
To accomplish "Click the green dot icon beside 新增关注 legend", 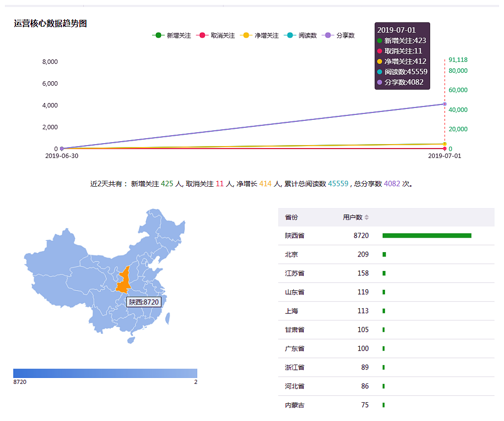I will pyautogui.click(x=158, y=35).
